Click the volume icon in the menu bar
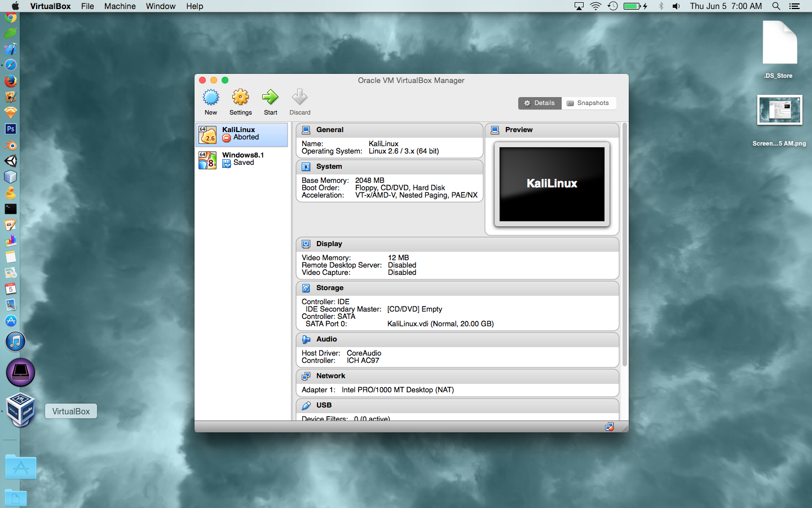Viewport: 812px width, 508px height. coord(677,6)
